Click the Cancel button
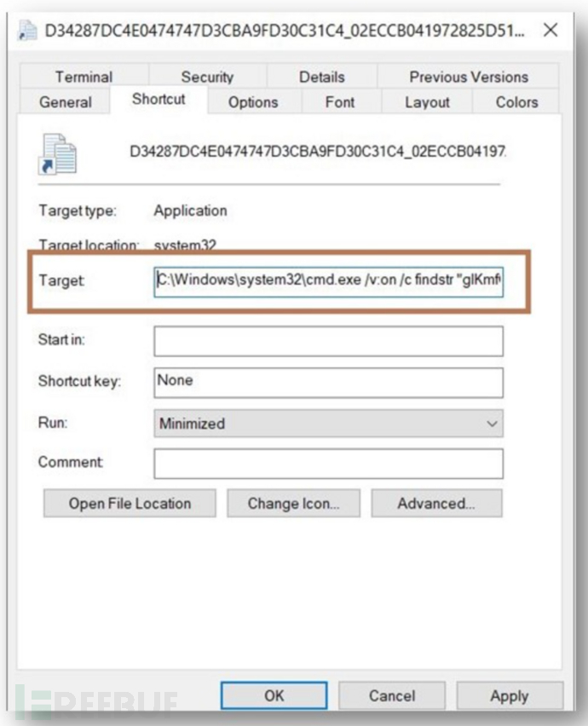Viewport: 588px width, 726px height. [x=392, y=695]
